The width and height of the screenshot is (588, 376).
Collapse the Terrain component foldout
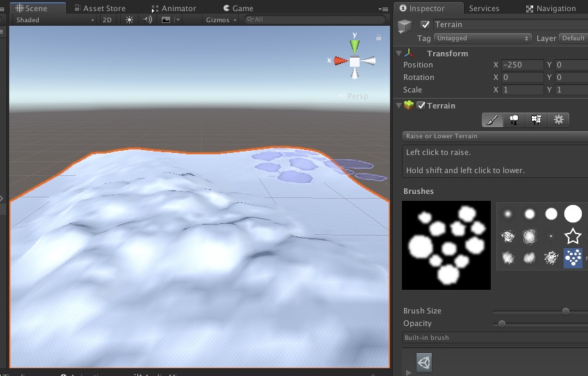[x=399, y=106]
